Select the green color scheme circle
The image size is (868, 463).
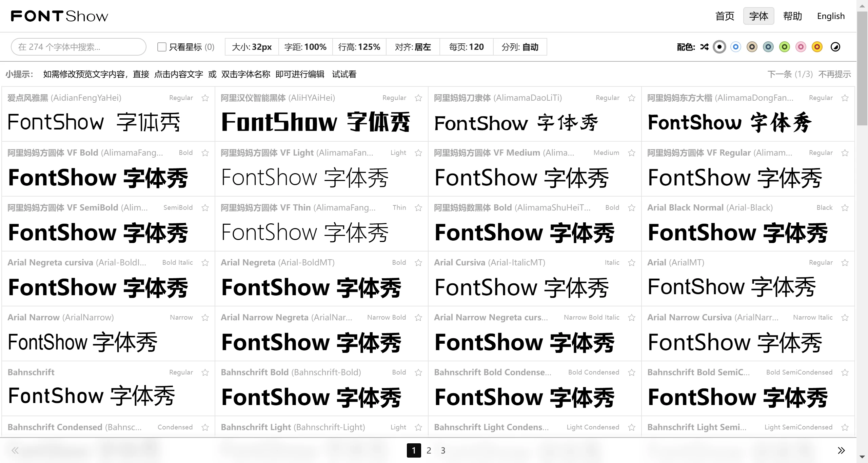coord(784,47)
